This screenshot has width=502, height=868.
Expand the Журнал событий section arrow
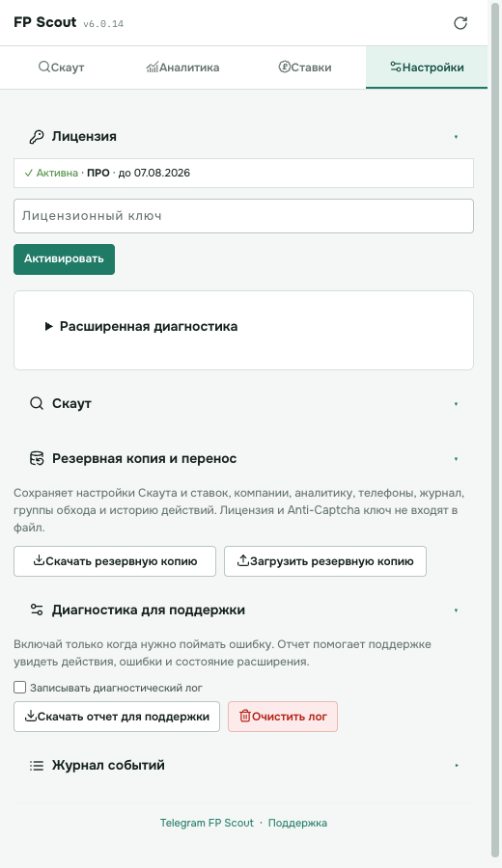pyautogui.click(x=457, y=766)
